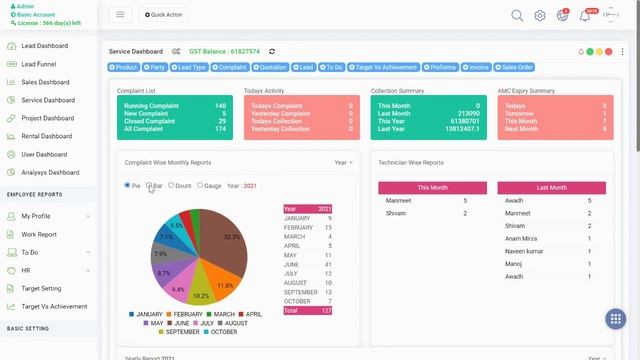640x360 pixels.
Task: Click the HR sidebar icon
Action: 11,271
